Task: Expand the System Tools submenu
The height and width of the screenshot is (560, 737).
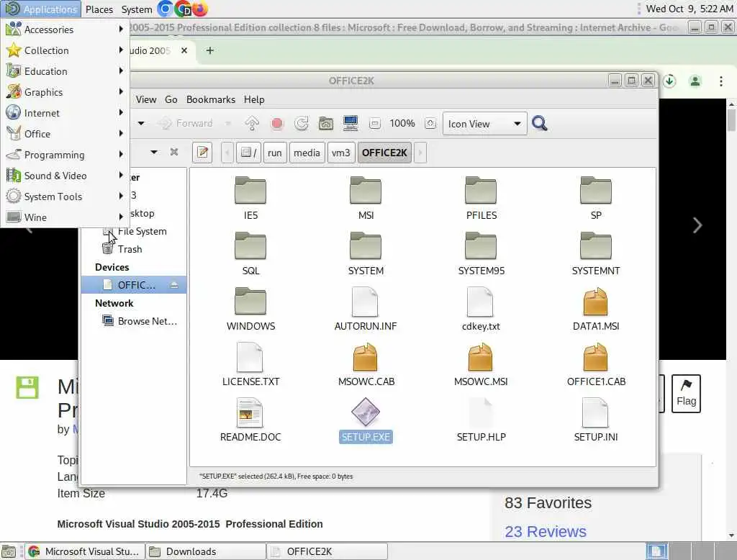Action: pyautogui.click(x=65, y=196)
